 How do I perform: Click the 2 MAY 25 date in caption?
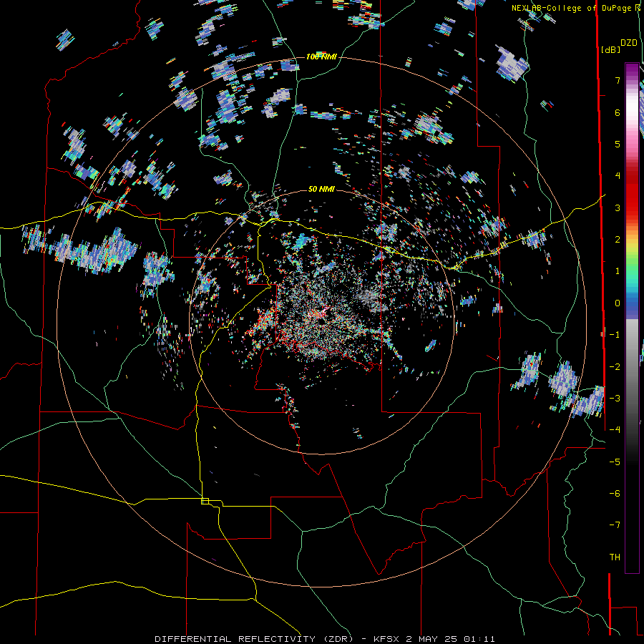click(x=431, y=639)
